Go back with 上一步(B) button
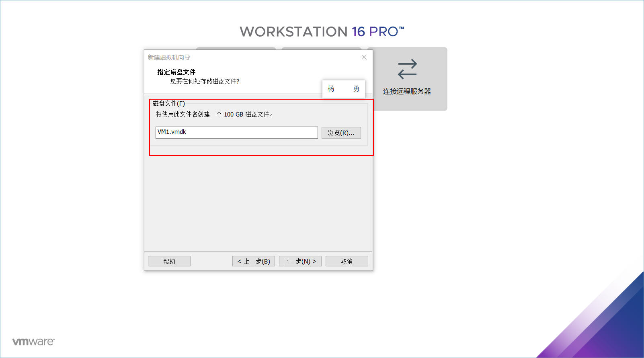Image resolution: width=644 pixels, height=358 pixels. [x=254, y=261]
